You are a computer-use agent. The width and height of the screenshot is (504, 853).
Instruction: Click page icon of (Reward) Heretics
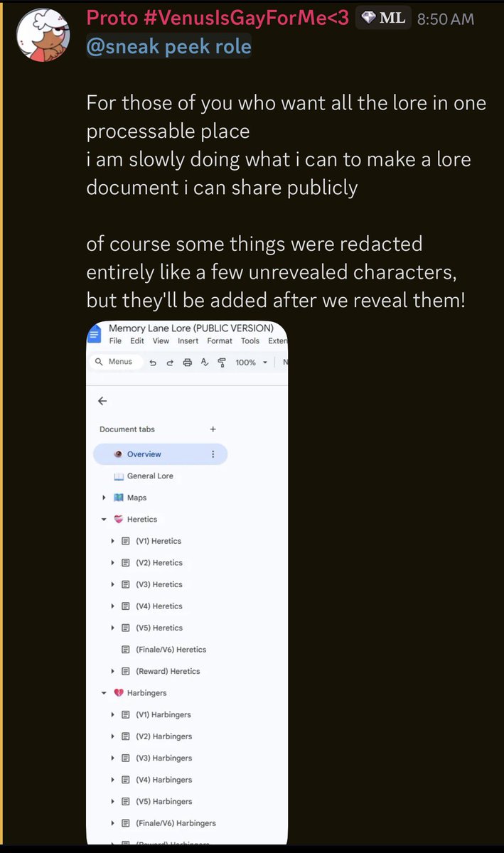coord(126,671)
